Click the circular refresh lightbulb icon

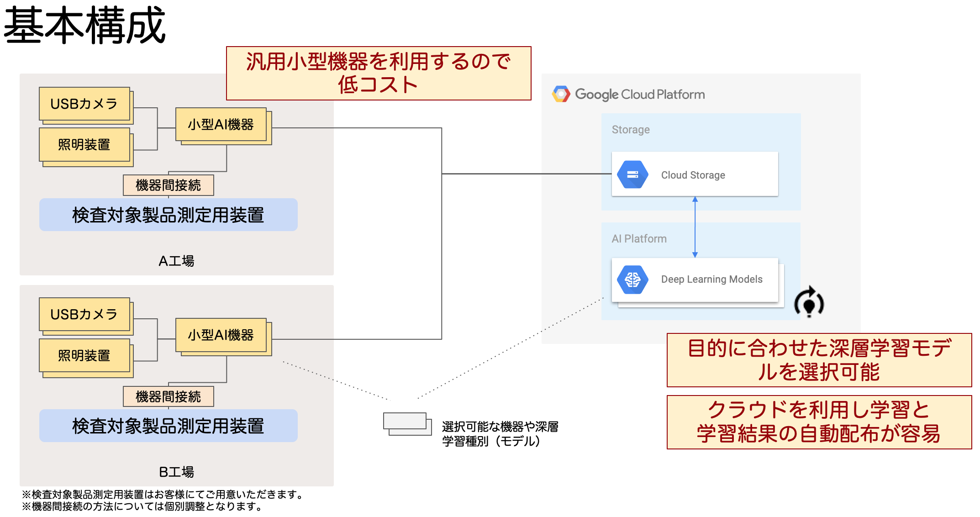coord(809,302)
